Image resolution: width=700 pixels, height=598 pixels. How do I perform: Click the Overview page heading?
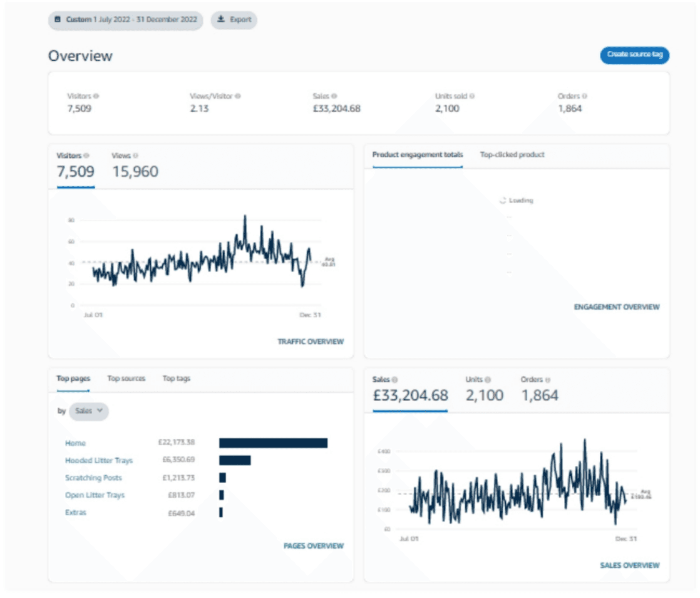coord(80,56)
